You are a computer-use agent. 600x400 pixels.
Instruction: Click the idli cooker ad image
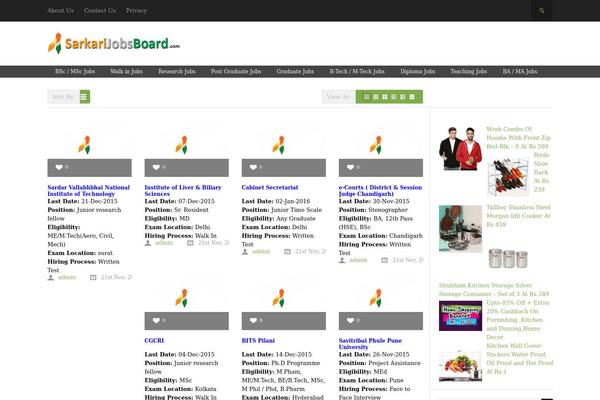pyautogui.click(x=460, y=229)
